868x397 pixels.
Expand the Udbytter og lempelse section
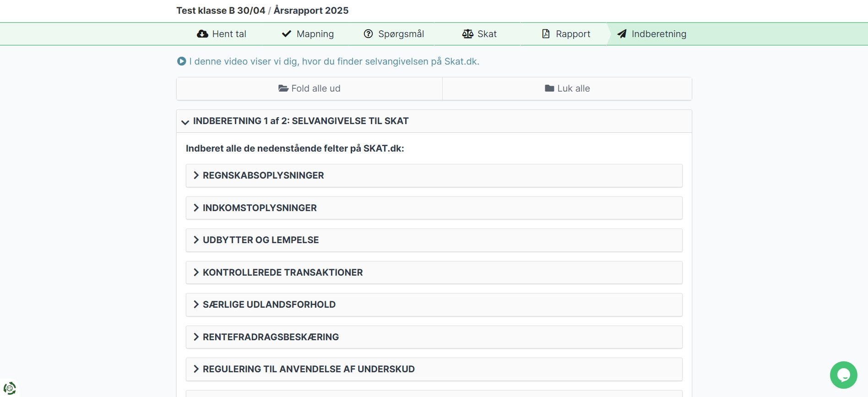(260, 240)
